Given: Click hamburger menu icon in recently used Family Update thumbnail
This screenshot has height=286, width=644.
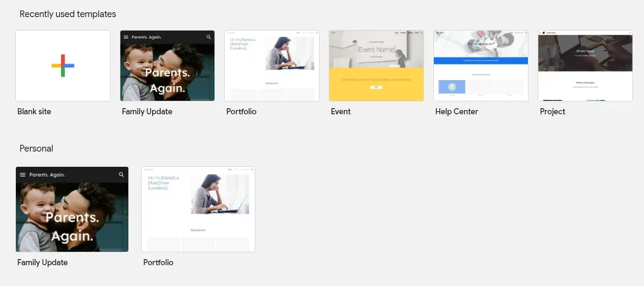Looking at the screenshot, I should (x=126, y=37).
